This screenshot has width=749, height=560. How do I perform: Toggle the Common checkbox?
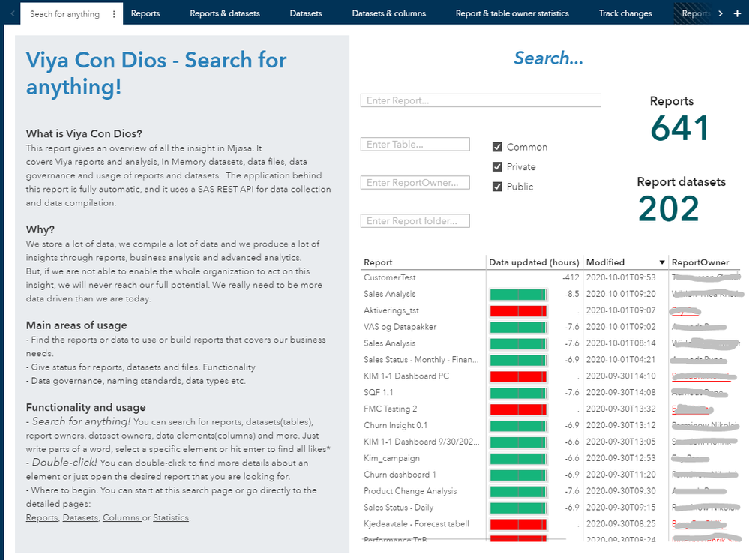497,147
